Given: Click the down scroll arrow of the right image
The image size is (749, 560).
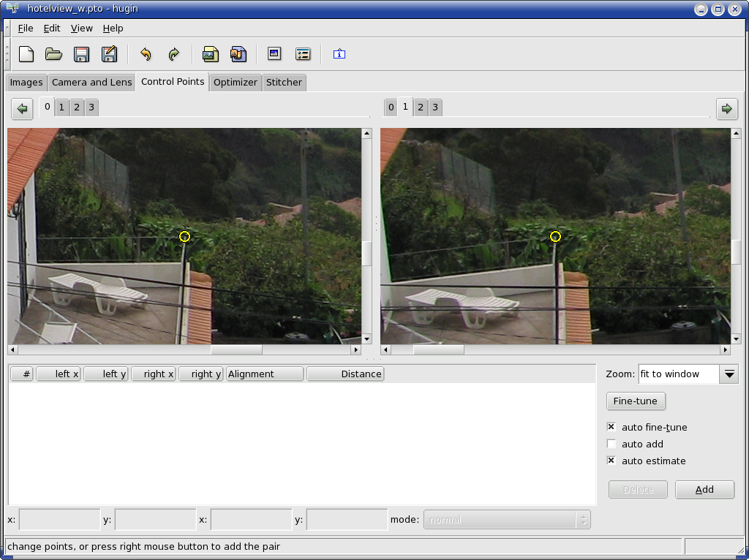Looking at the screenshot, I should [736, 339].
